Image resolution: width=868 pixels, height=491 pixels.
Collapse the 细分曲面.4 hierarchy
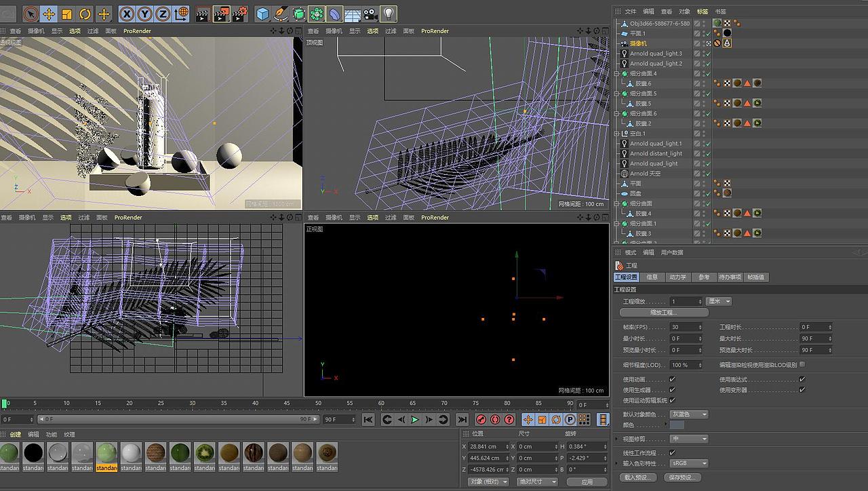[x=616, y=72]
